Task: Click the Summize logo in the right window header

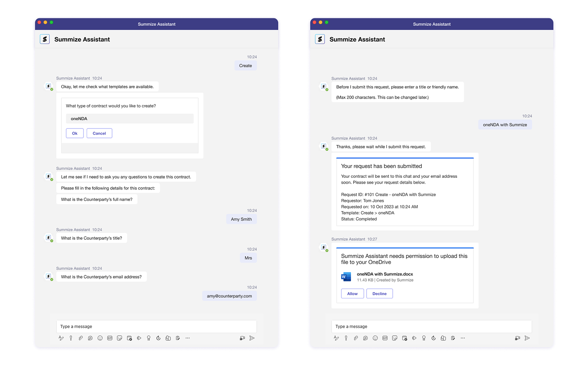Action: [320, 39]
